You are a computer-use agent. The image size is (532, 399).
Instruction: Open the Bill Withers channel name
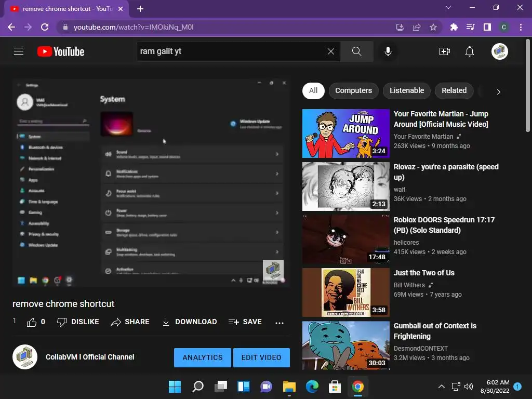[x=409, y=285]
